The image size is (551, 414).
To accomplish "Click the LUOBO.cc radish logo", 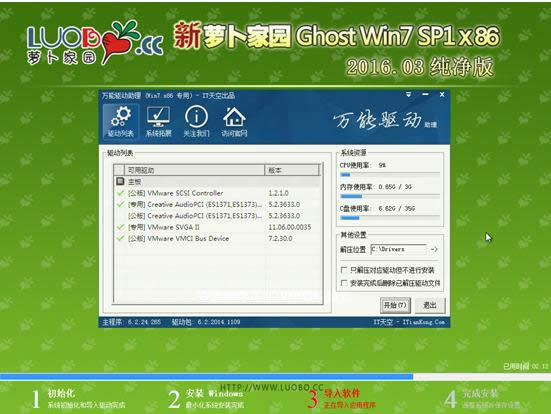I will pos(95,43).
